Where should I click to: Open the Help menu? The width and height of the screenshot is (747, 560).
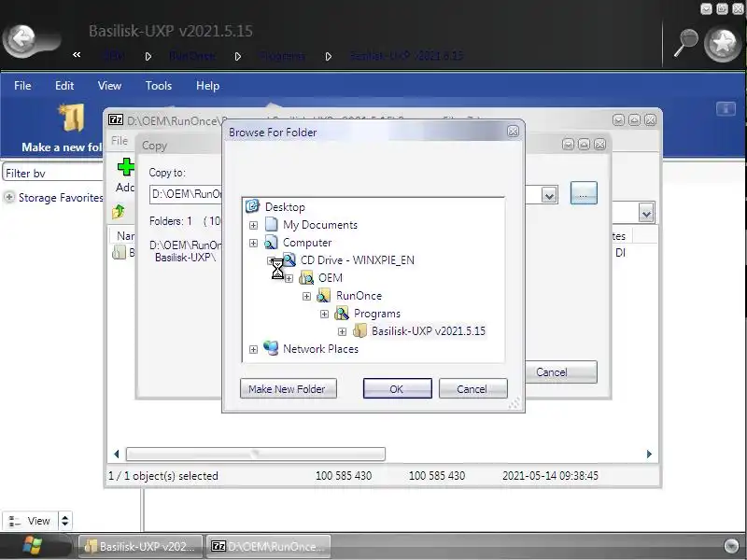coord(207,86)
